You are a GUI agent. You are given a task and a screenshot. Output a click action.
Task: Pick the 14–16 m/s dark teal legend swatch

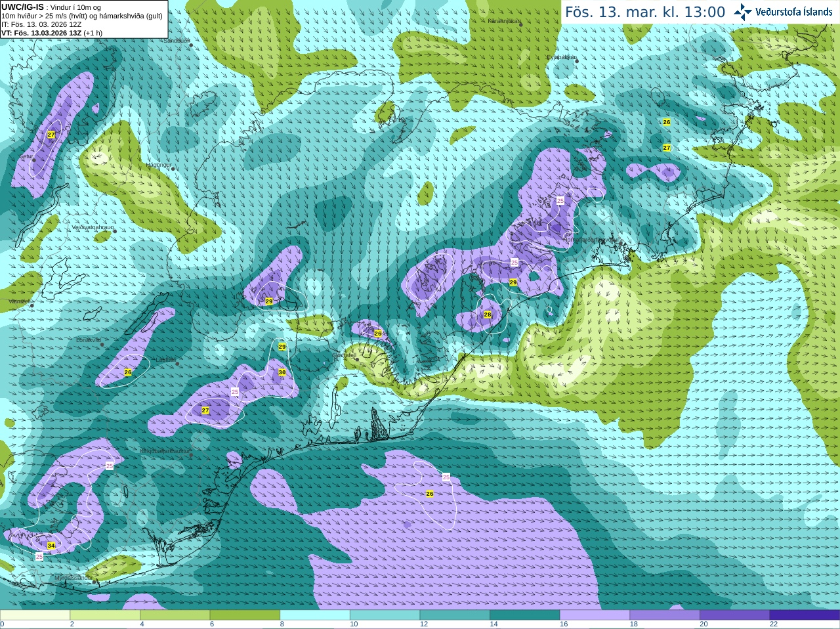tap(525, 615)
